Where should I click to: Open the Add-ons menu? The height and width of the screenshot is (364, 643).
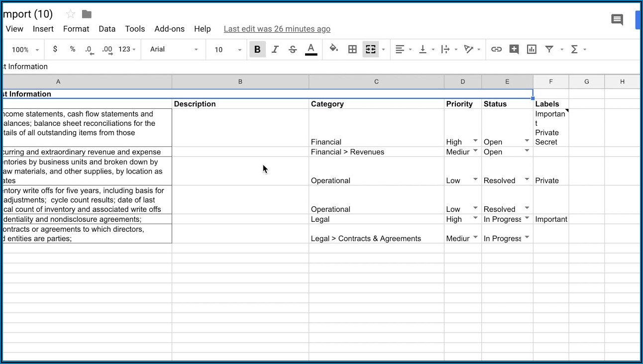pos(169,29)
